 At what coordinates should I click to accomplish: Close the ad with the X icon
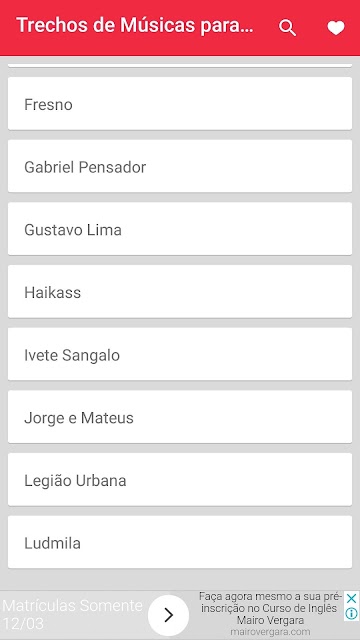pyautogui.click(x=351, y=599)
